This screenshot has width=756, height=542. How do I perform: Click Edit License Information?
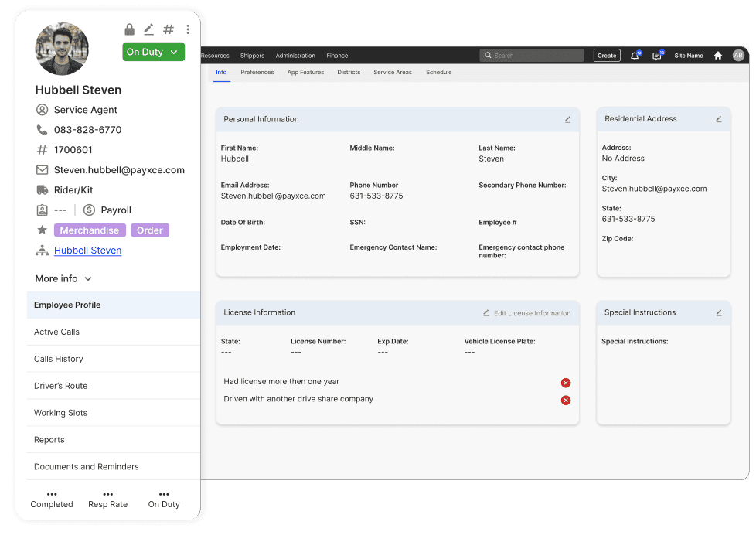(x=527, y=313)
